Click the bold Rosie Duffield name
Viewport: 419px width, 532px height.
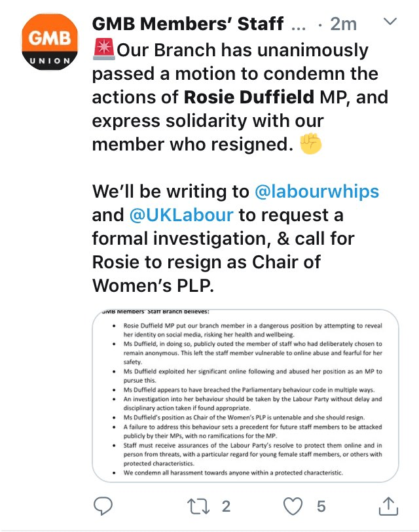pyautogui.click(x=249, y=98)
